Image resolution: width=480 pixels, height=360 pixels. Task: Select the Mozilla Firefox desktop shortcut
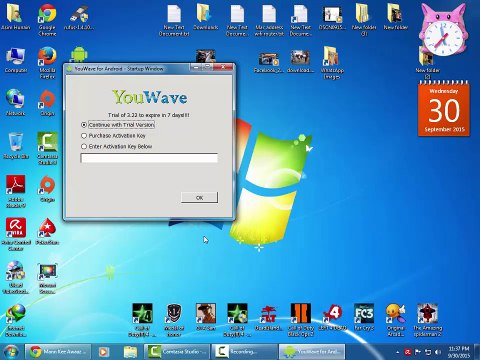point(47,63)
